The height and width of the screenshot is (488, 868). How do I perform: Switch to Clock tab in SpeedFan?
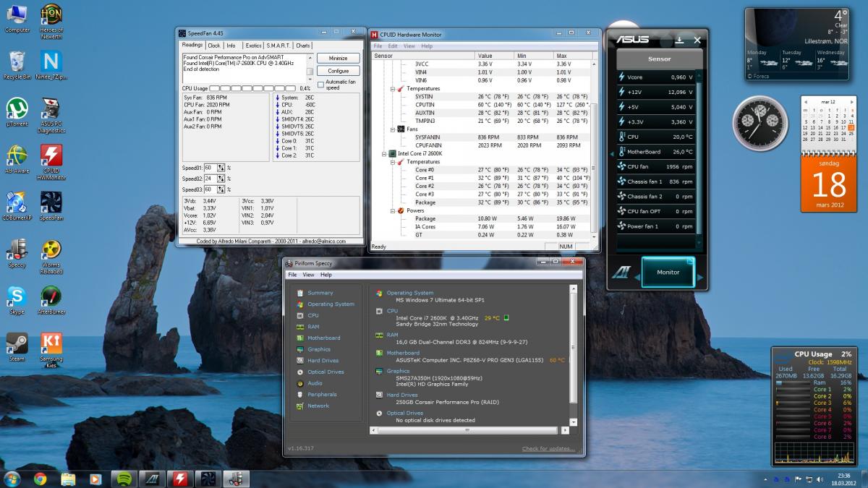(214, 46)
